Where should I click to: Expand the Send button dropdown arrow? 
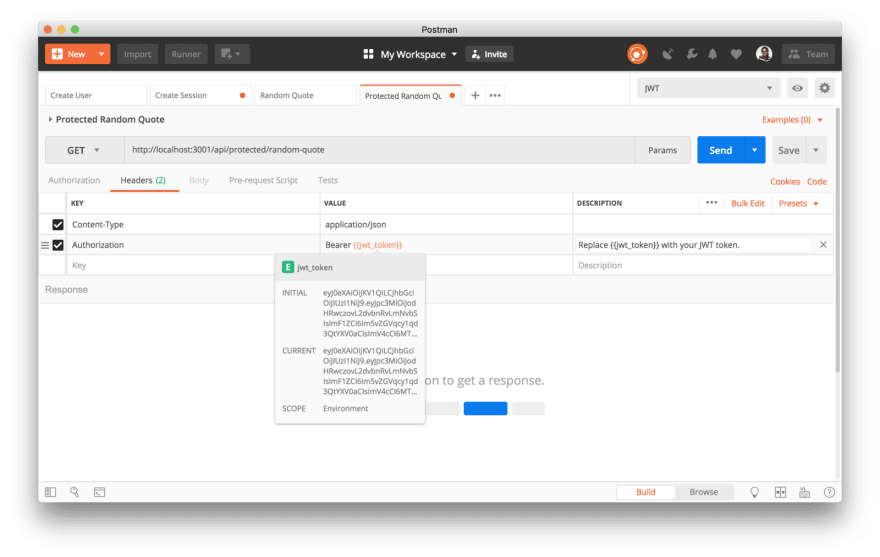(x=754, y=150)
